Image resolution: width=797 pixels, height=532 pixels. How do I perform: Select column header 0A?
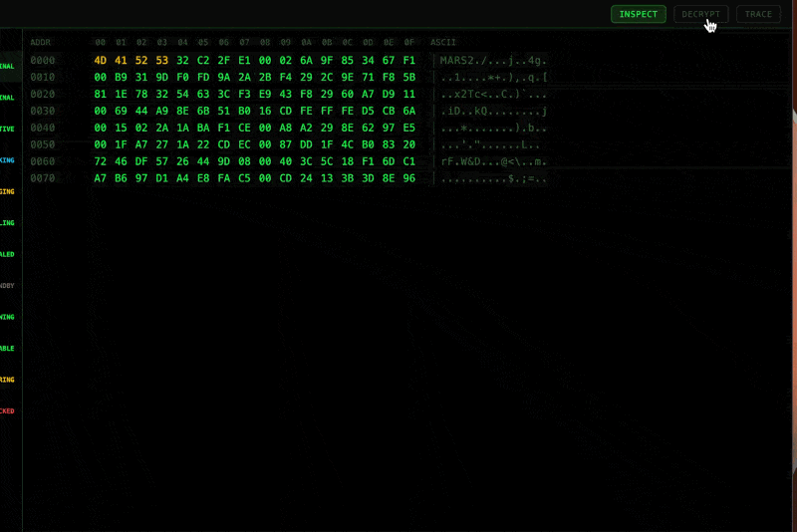(x=306, y=42)
